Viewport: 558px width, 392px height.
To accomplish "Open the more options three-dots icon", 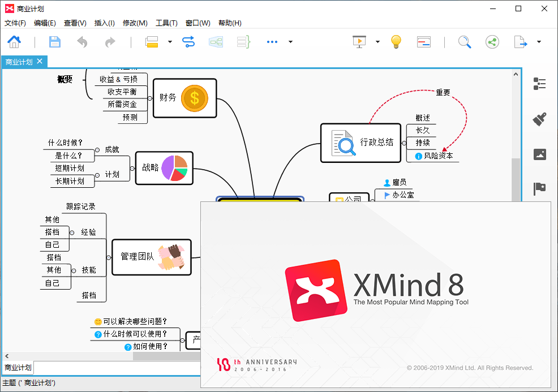I will coord(272,42).
